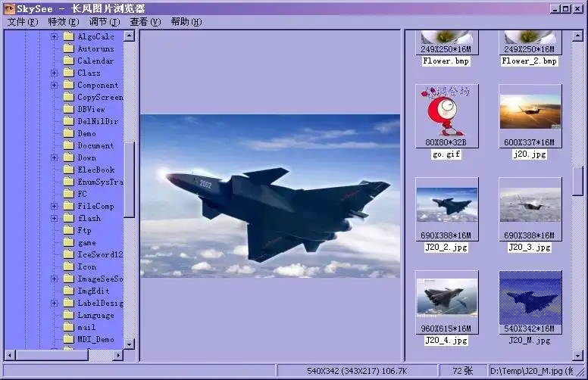Click the DBView folder icon
Image resolution: width=588 pixels, height=380 pixels.
coord(69,109)
